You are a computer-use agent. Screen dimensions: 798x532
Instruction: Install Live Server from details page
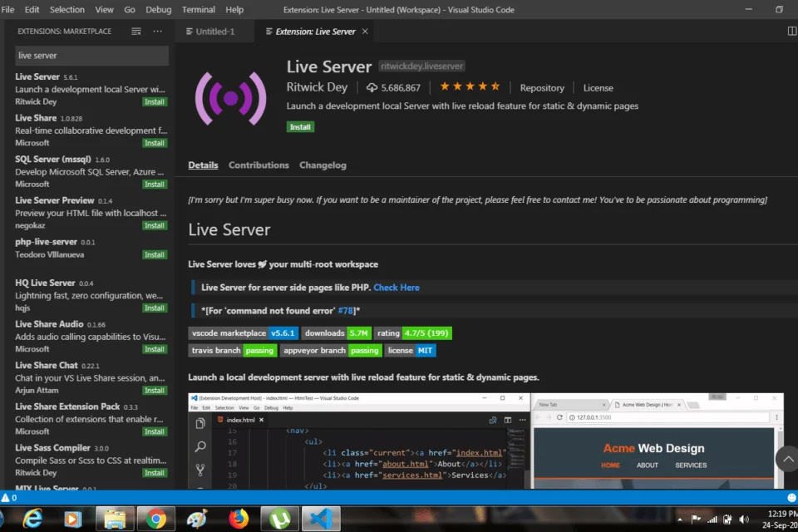(300, 126)
